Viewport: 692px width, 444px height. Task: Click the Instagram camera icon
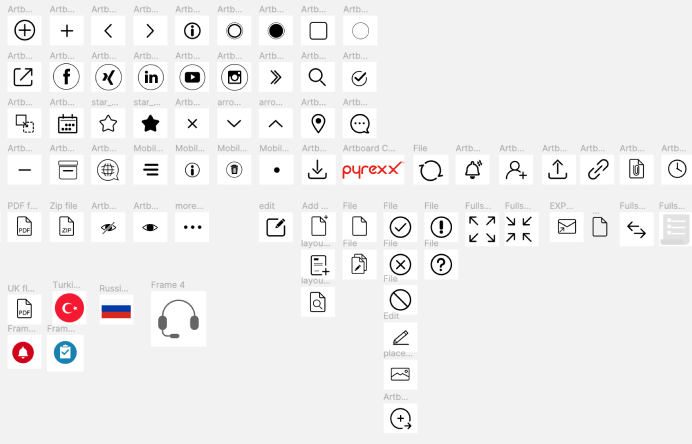(234, 77)
